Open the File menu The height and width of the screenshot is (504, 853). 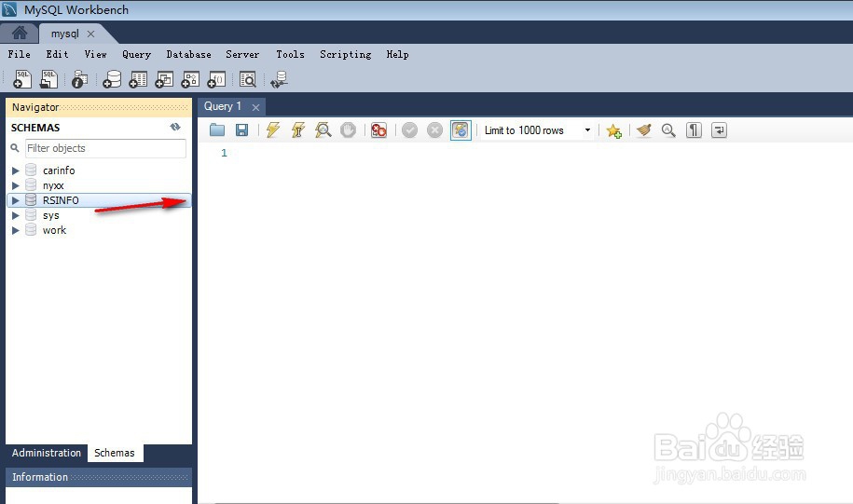(x=19, y=54)
